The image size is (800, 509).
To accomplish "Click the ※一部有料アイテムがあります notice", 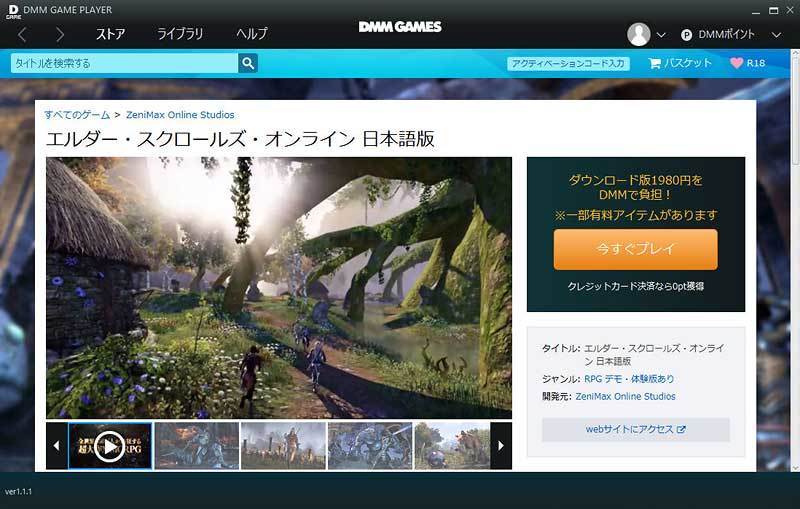I will tap(636, 215).
